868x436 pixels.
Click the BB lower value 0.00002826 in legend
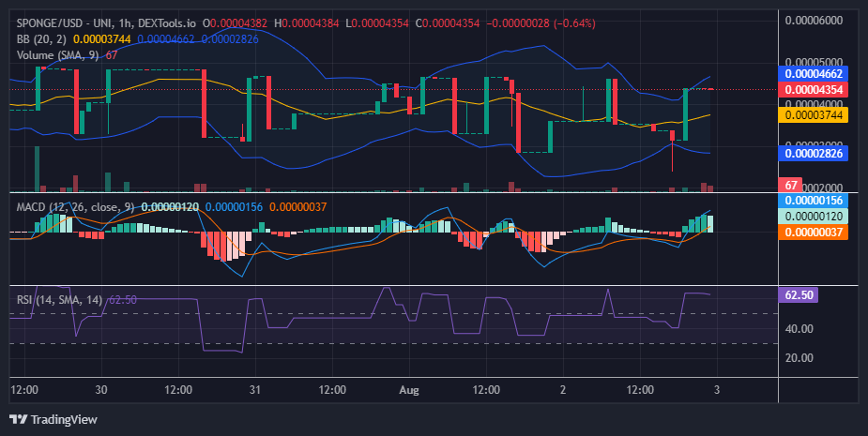(230, 39)
